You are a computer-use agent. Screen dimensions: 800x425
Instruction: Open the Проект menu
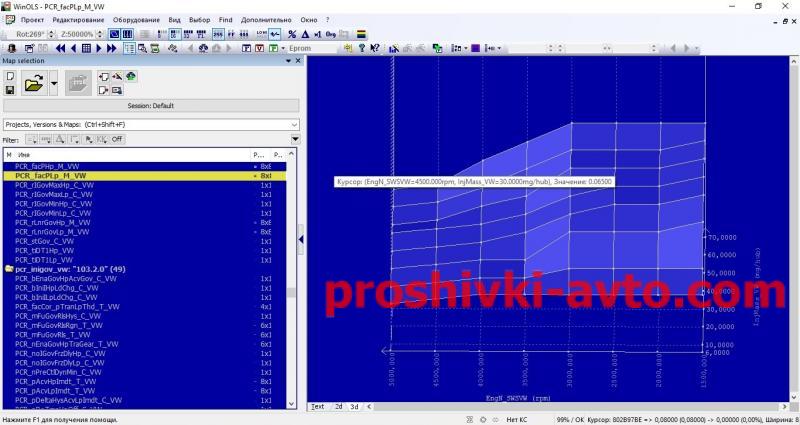pyautogui.click(x=32, y=20)
